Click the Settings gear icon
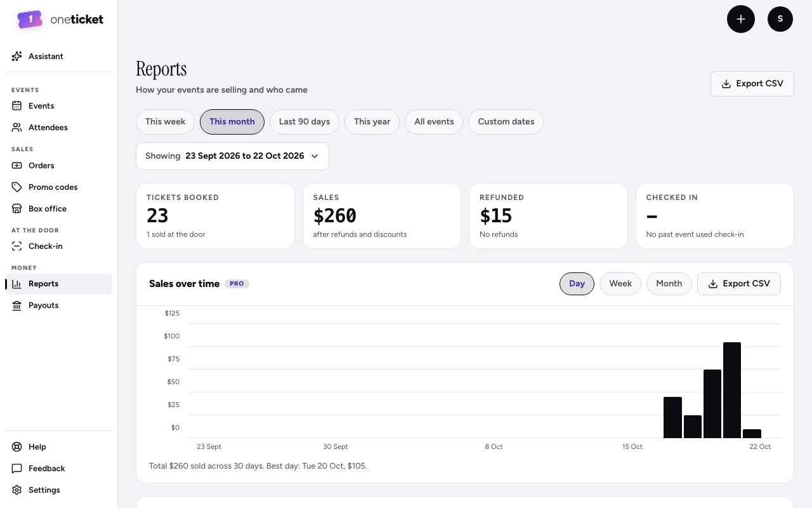This screenshot has height=508, width=812. point(17,490)
